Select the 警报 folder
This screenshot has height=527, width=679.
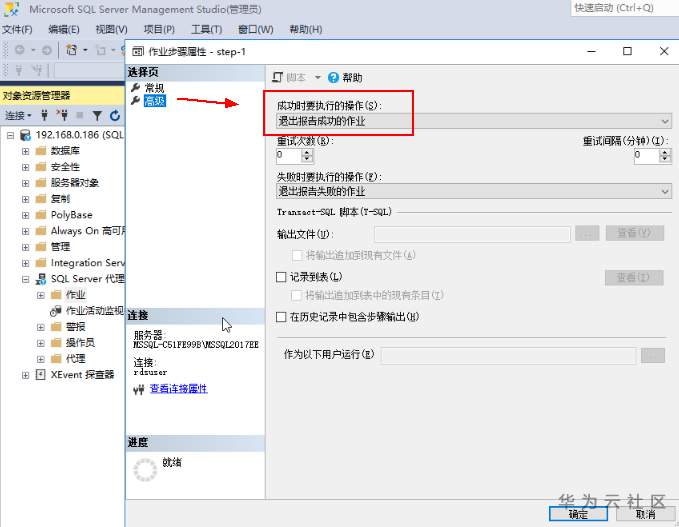pos(75,327)
